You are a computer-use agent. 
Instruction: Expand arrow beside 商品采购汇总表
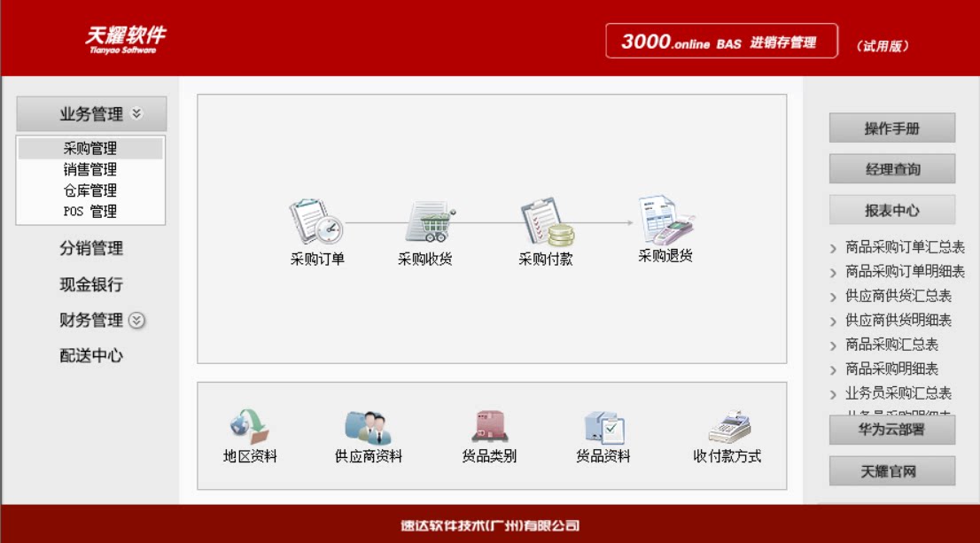833,346
